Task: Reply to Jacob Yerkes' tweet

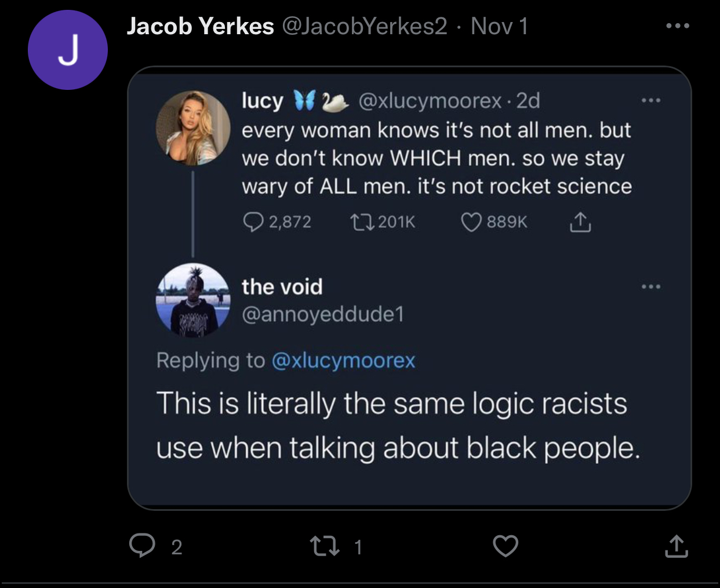Action: [x=142, y=546]
